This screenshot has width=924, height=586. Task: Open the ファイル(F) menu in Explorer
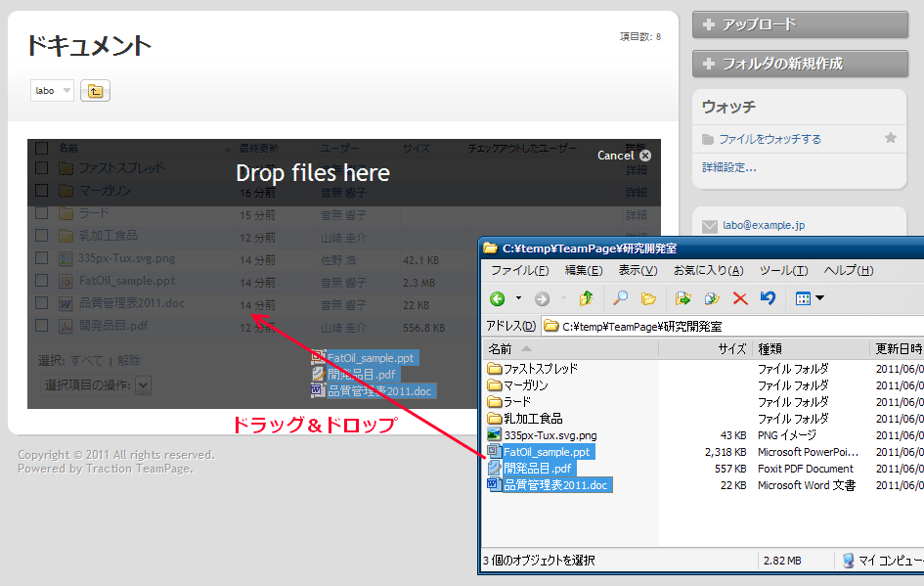coord(520,271)
